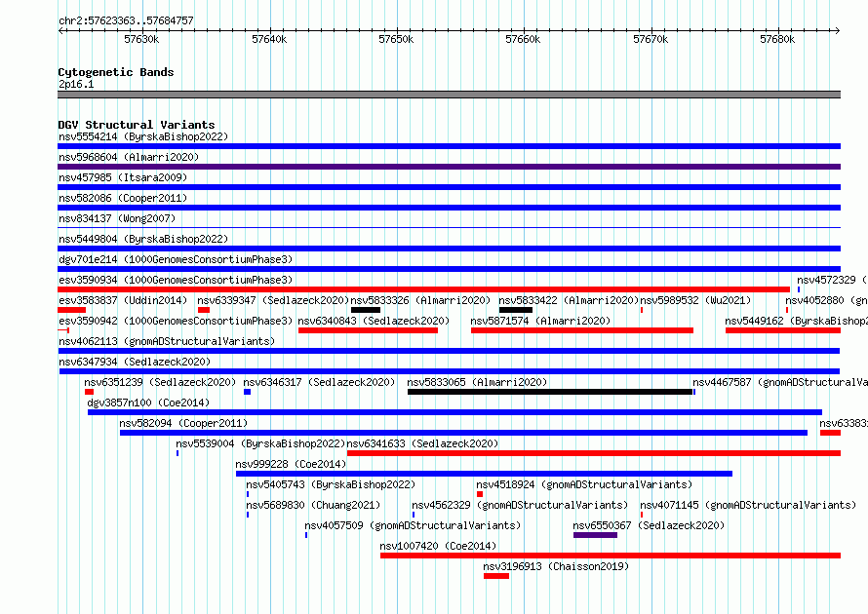The height and width of the screenshot is (614, 868).
Task: Select nsv4518924 (gnomADStructuralVariants) label
Action: point(584,484)
